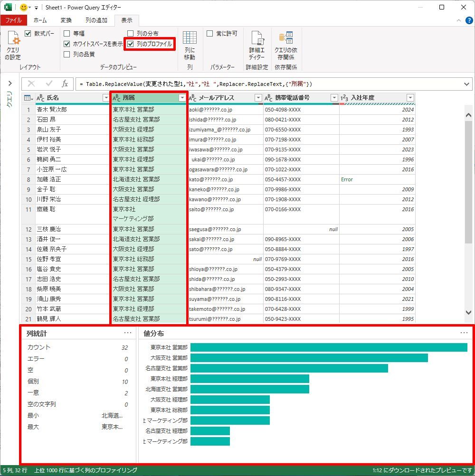Expand the formula bar with the chevron

coord(467,84)
